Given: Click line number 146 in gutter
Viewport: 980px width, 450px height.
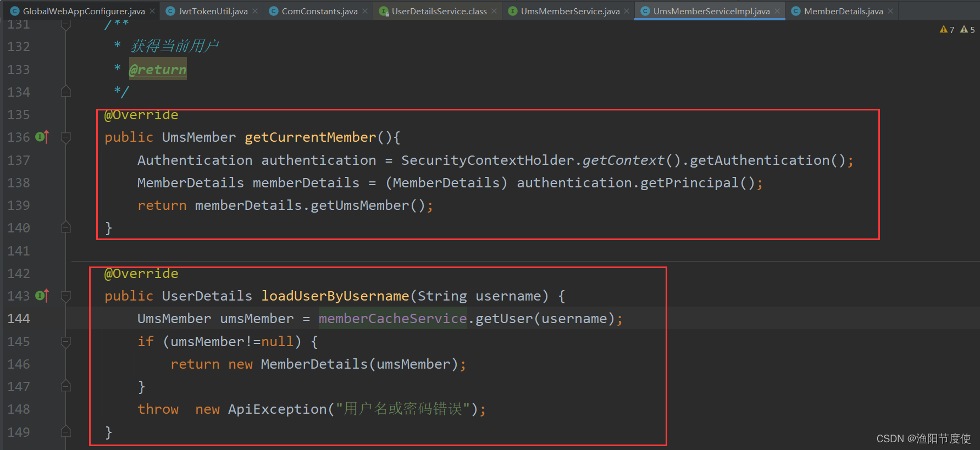Looking at the screenshot, I should 19,364.
